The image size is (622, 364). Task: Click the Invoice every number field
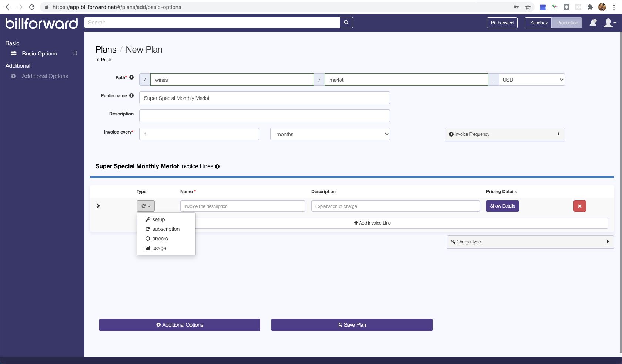pos(199,134)
